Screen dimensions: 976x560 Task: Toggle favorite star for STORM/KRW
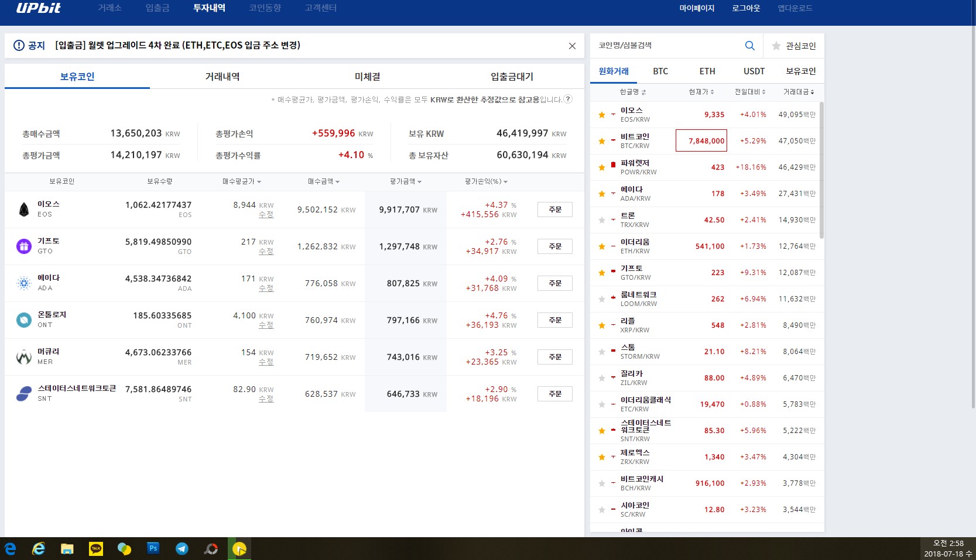click(x=602, y=352)
